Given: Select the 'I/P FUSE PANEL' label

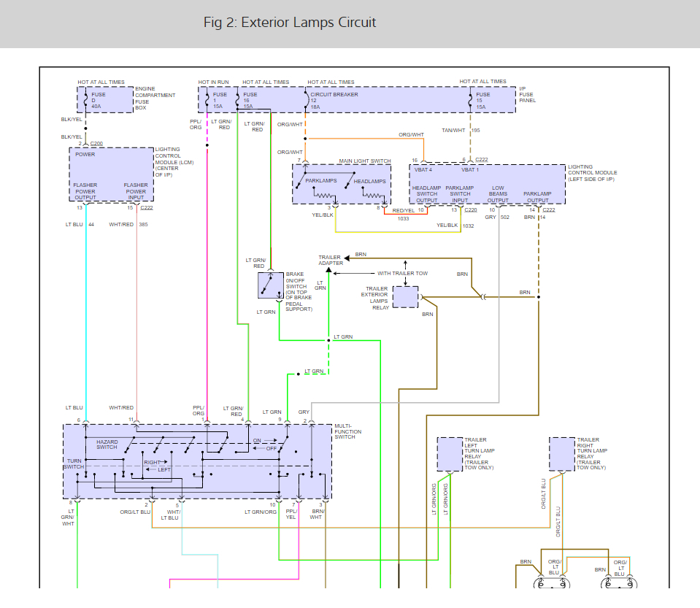Looking at the screenshot, I should 527,95.
